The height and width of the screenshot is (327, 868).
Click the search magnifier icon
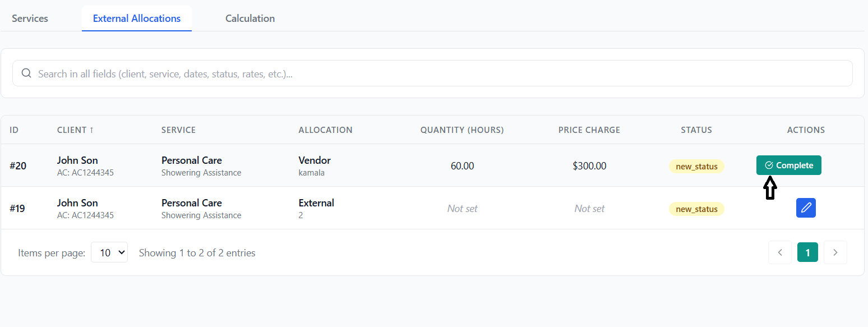click(26, 73)
